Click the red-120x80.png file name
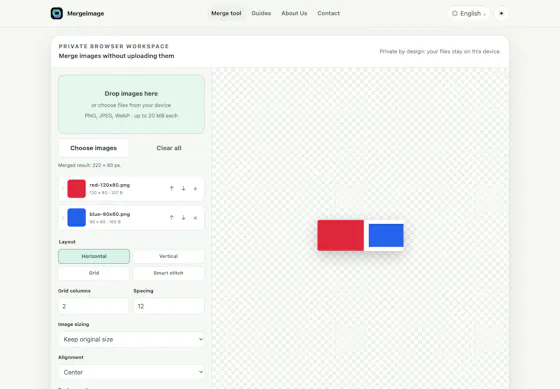This screenshot has height=389, width=560. tap(110, 185)
